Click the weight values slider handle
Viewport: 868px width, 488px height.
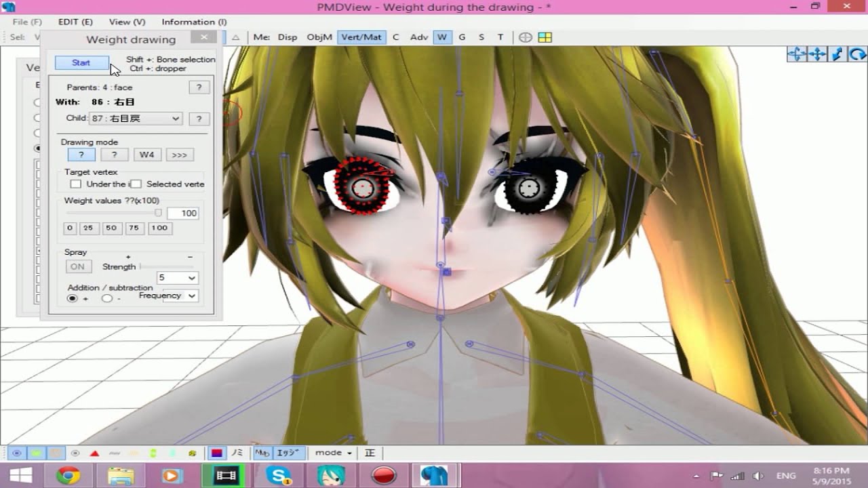click(158, 213)
